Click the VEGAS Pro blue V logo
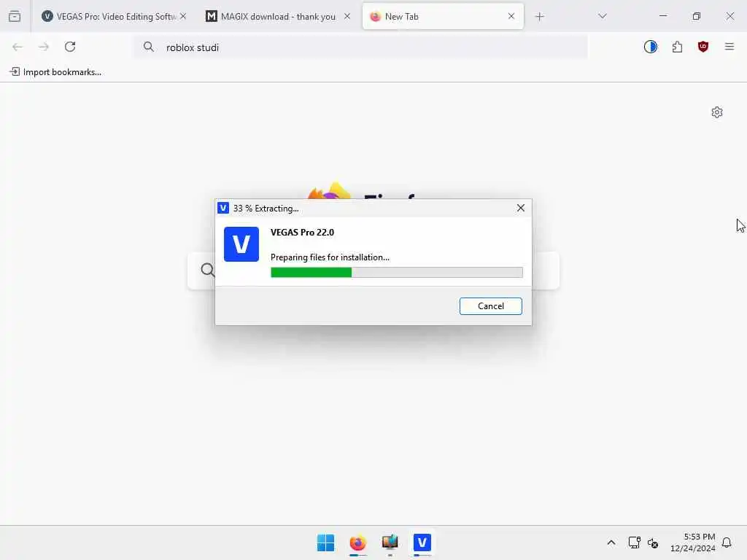This screenshot has width=747, height=560. 241,244
